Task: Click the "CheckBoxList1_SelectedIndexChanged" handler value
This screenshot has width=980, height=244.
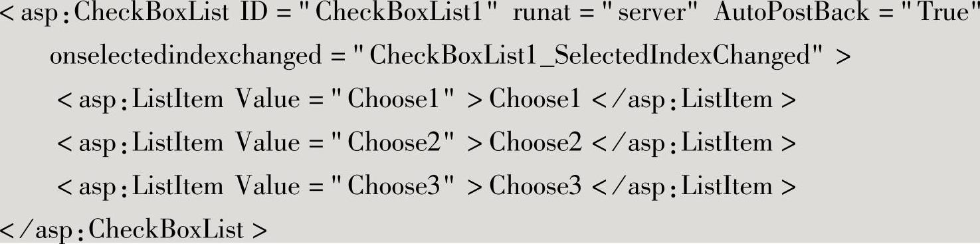Action: pos(588,57)
